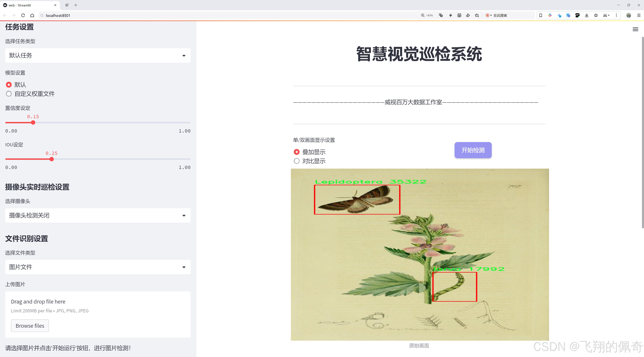Click the browser back arrow

[x=5, y=15]
